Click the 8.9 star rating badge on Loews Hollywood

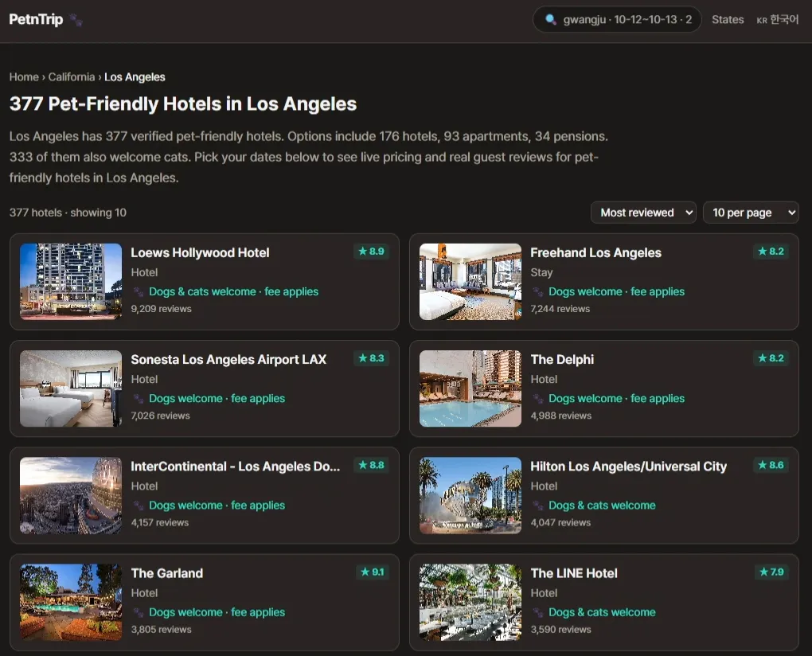click(x=371, y=252)
